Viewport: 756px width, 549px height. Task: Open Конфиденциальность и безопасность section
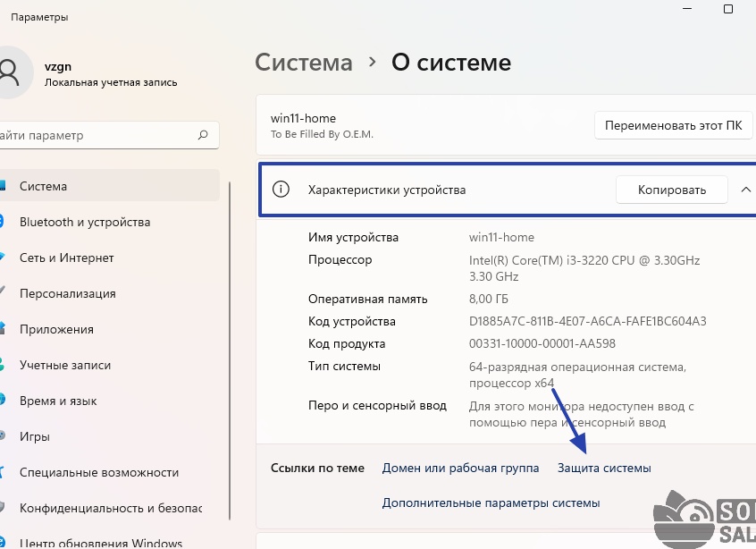109,508
